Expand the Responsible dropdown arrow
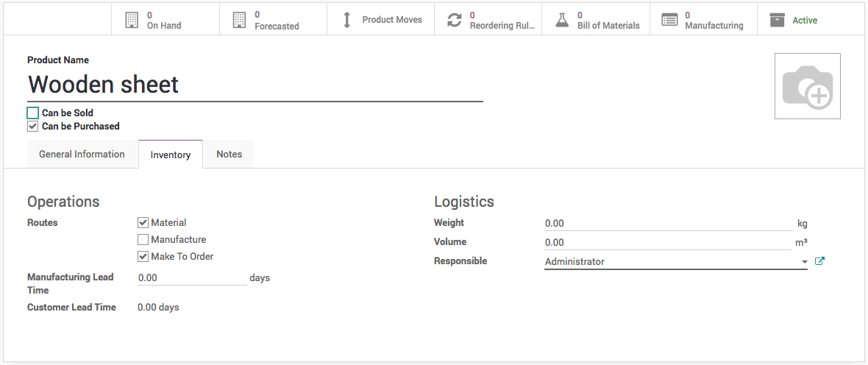Image resolution: width=868 pixels, height=365 pixels. 804,262
